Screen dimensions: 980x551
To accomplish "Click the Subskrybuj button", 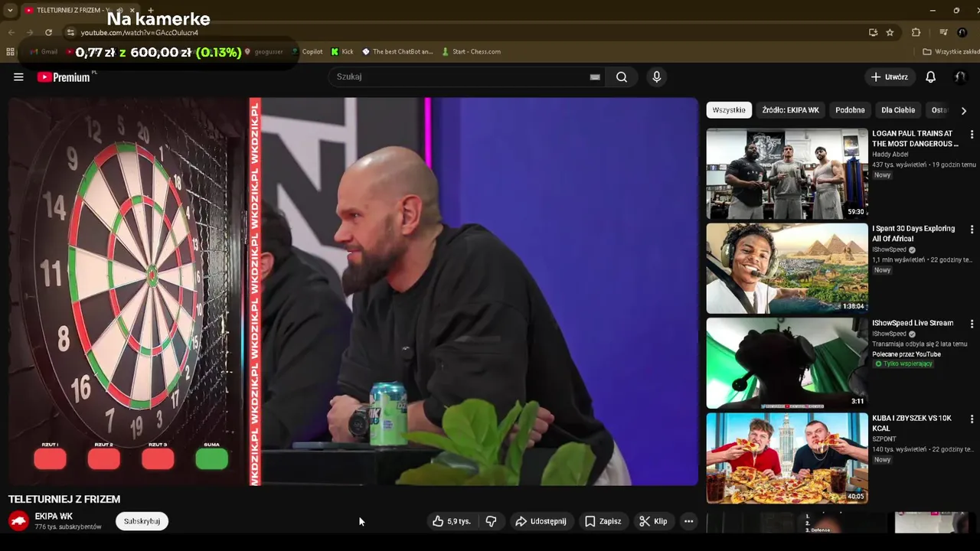I will click(142, 521).
